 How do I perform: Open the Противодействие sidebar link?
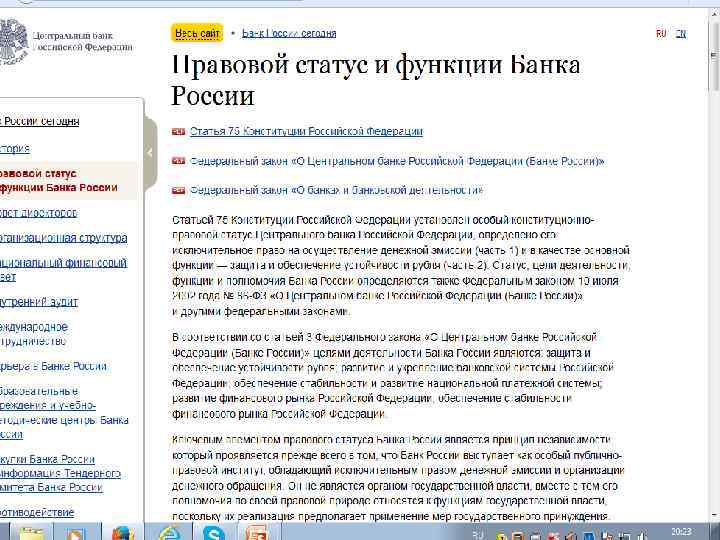[37, 512]
